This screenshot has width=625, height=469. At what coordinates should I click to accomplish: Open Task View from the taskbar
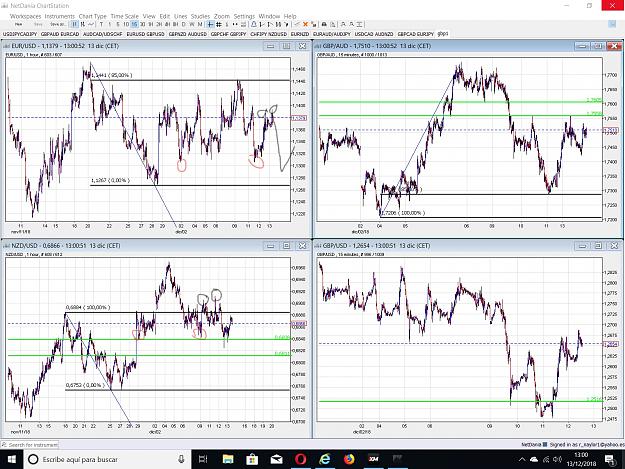tap(203, 459)
